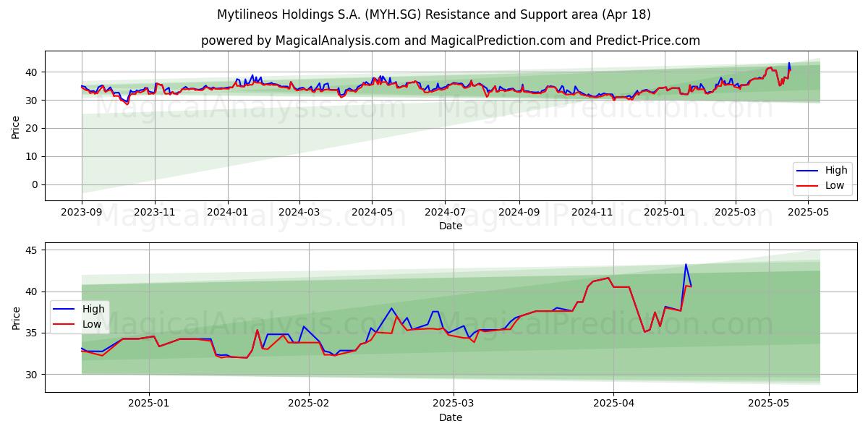Click the price spike peak in bottom chart
Image resolution: width=868 pixels, height=434 pixels.
coord(686,264)
